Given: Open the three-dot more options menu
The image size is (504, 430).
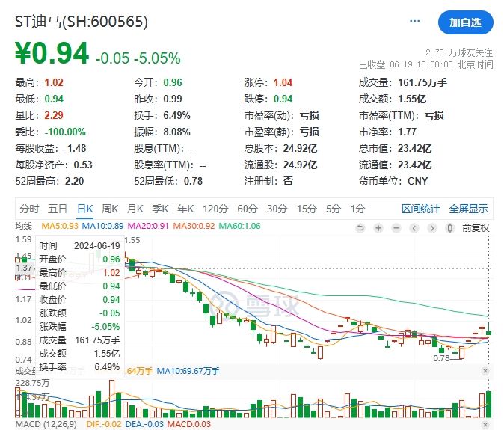Looking at the screenshot, I should (415, 21).
